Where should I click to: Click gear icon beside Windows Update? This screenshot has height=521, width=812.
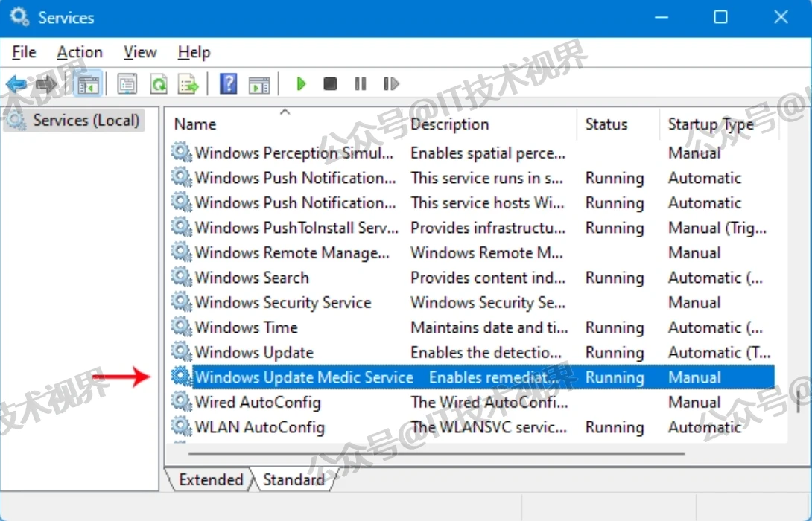(181, 352)
